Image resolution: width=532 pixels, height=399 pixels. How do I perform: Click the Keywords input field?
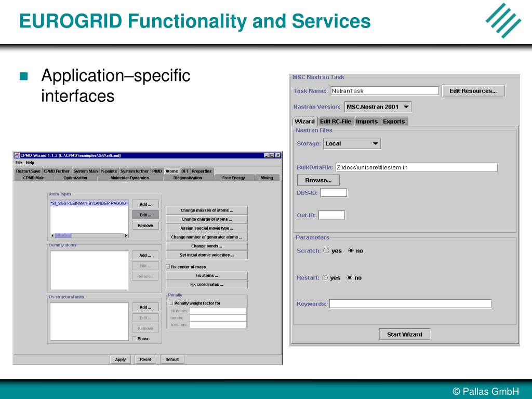tap(410, 303)
